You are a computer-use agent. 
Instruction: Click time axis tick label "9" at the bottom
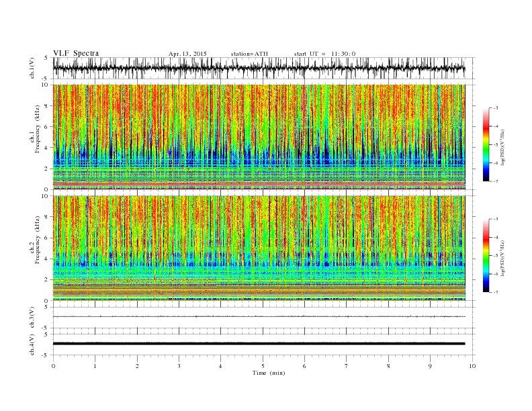(x=430, y=366)
